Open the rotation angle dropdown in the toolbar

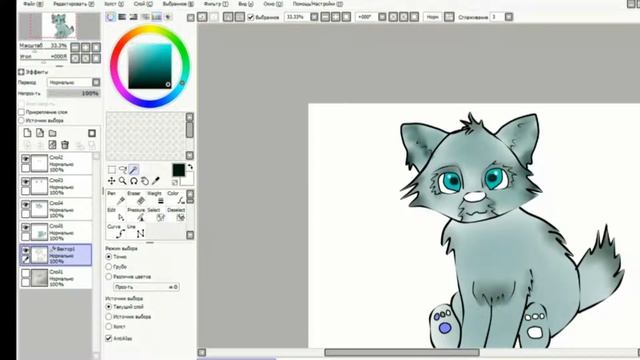[382, 17]
